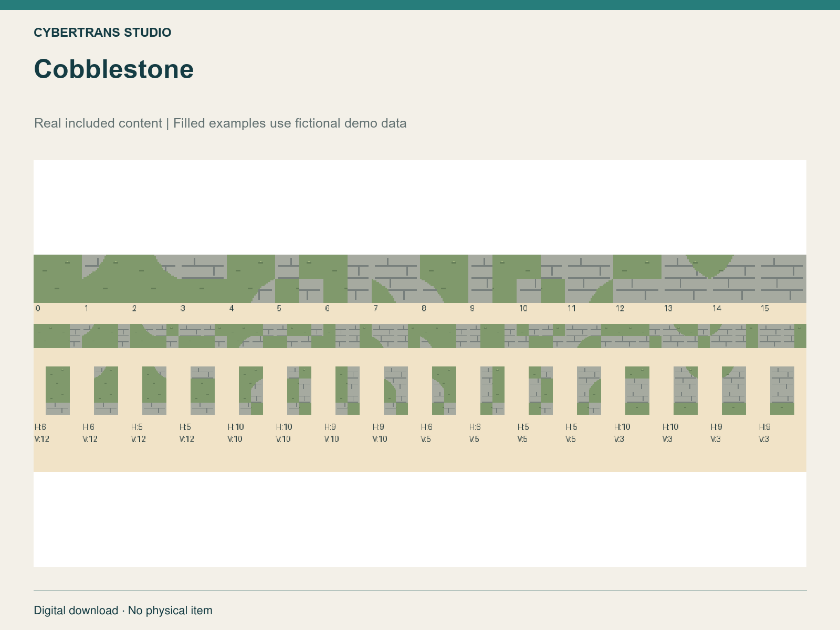This screenshot has height=630, width=840.
Task: Select cobblestone tile numbered 2
Action: [154, 279]
